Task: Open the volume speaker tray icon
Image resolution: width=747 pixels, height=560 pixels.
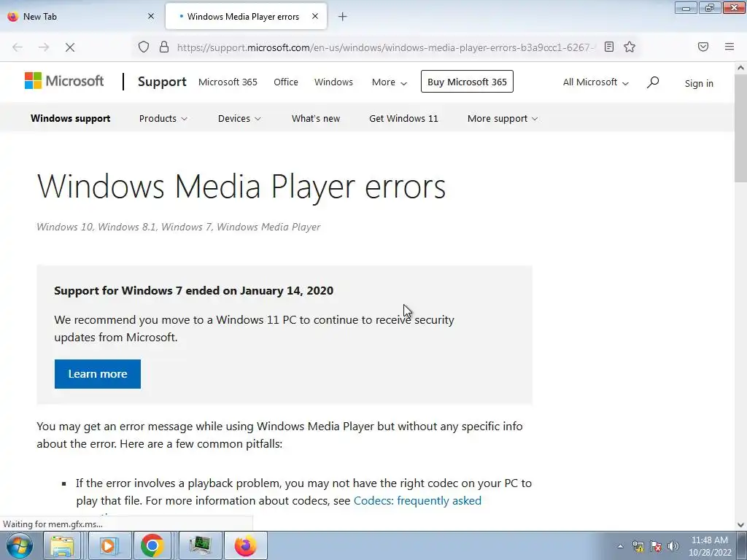Action: 673,546
